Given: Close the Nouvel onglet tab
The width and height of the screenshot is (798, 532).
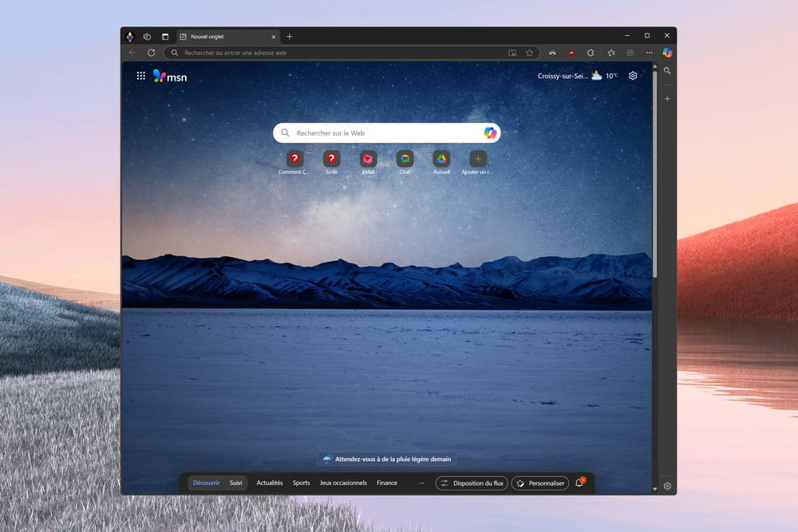Looking at the screenshot, I should (x=273, y=37).
